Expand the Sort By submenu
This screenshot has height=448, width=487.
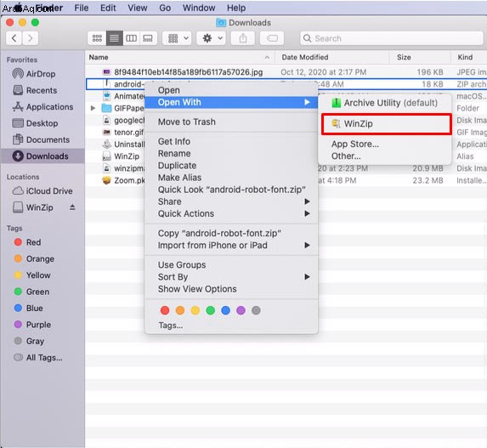pyautogui.click(x=231, y=277)
